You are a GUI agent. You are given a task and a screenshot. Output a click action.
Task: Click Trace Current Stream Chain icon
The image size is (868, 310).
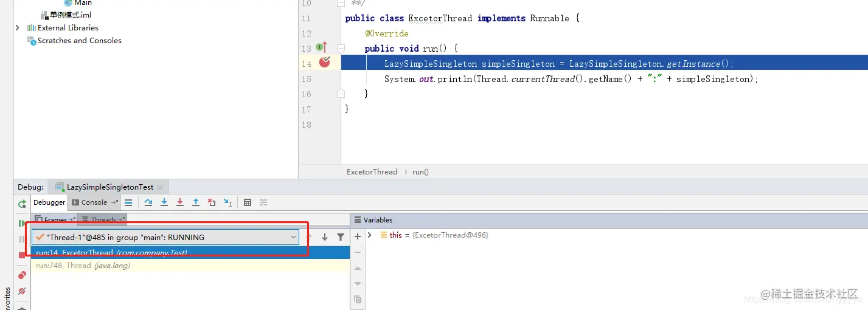tap(263, 202)
